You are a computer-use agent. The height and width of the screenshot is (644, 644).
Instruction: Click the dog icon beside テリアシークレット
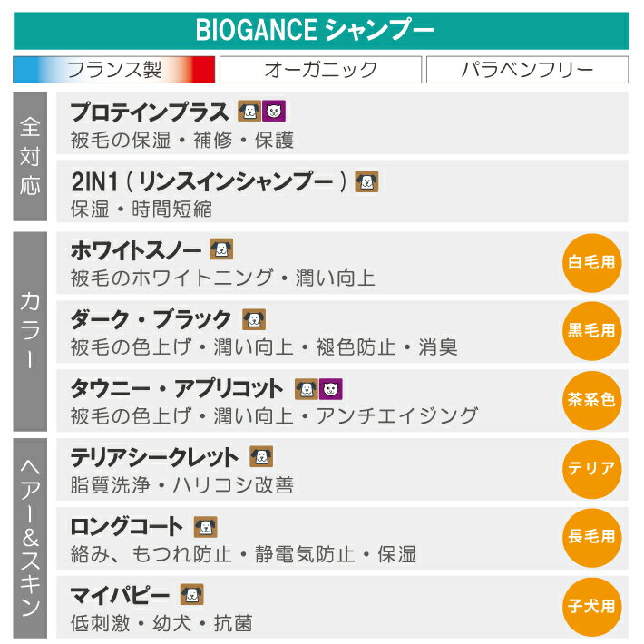pyautogui.click(x=261, y=457)
